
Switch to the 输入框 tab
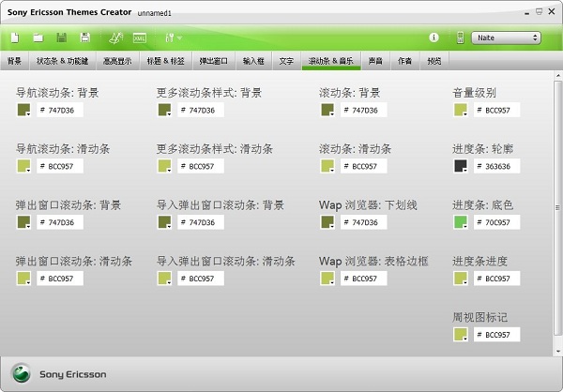tap(253, 61)
